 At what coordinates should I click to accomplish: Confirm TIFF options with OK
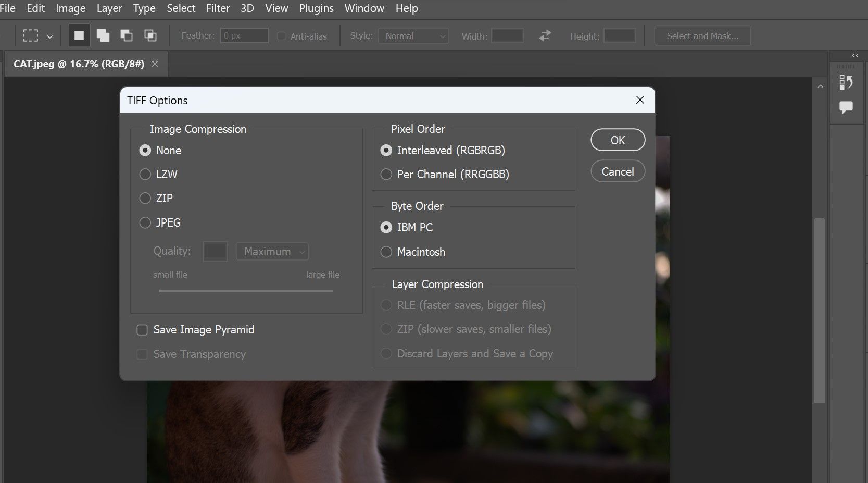pos(617,140)
